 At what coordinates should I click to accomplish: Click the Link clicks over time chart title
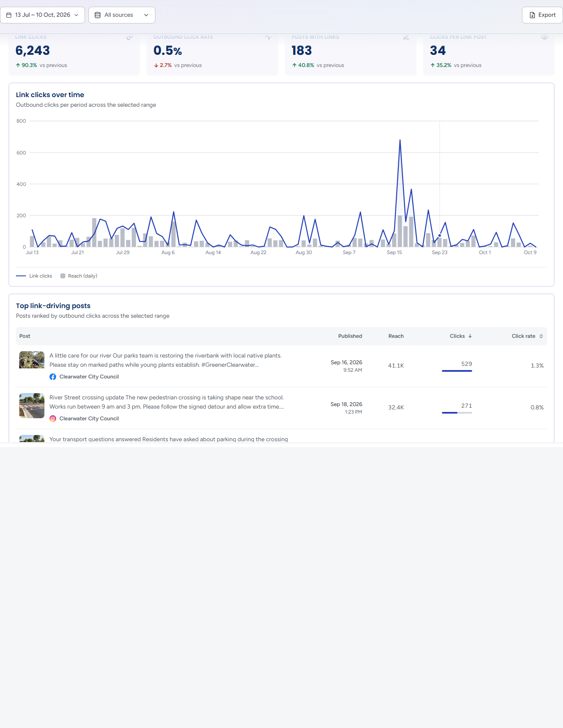pyautogui.click(x=50, y=95)
